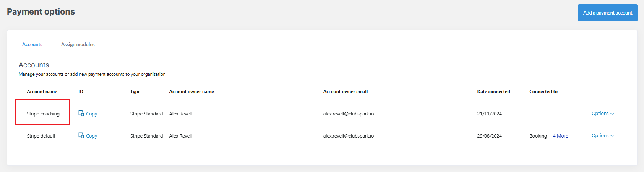Screen dimensions: 644x172
Task: Click the Booking label in the Stripe default row
Action: [538, 136]
